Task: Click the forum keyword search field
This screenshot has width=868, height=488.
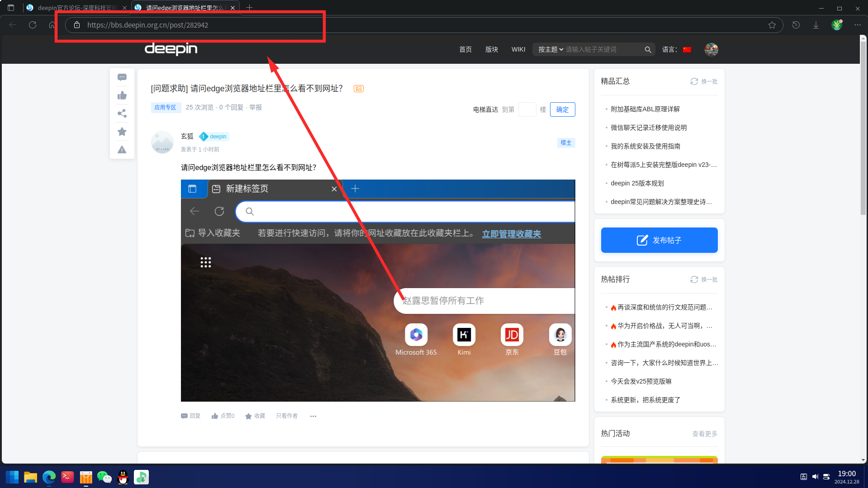Action: pos(604,50)
